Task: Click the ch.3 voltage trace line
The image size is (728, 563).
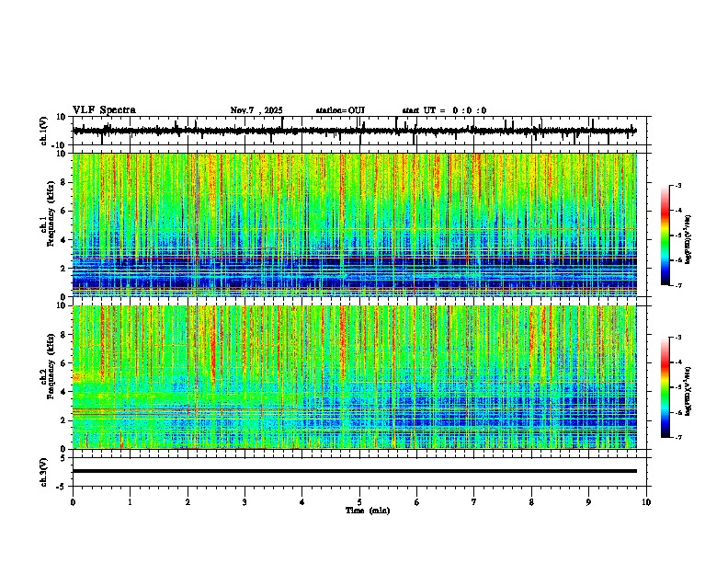Action: (355, 471)
